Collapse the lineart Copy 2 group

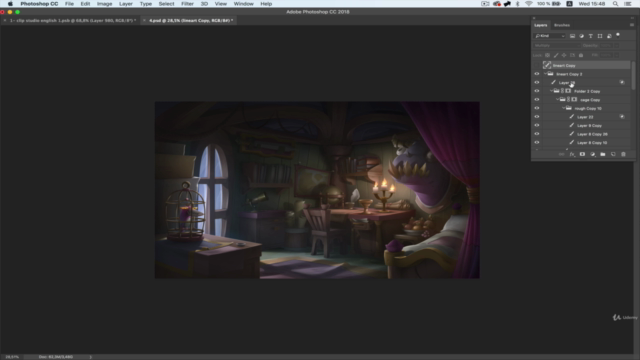[545, 74]
